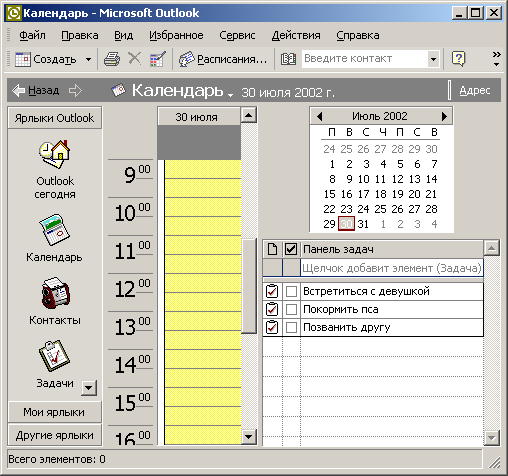Screen dimensions: 508x476
Task: Open the Задачи shortcut icon
Action: click(54, 356)
